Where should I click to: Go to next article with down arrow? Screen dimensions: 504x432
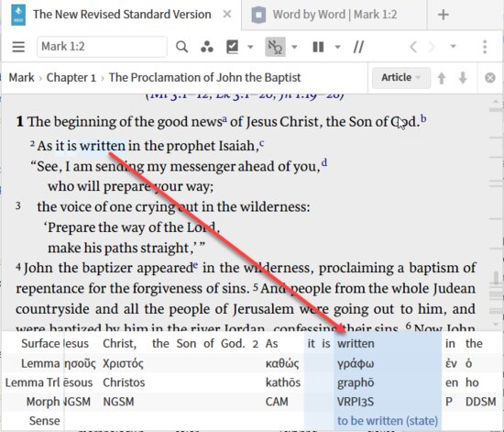point(463,78)
